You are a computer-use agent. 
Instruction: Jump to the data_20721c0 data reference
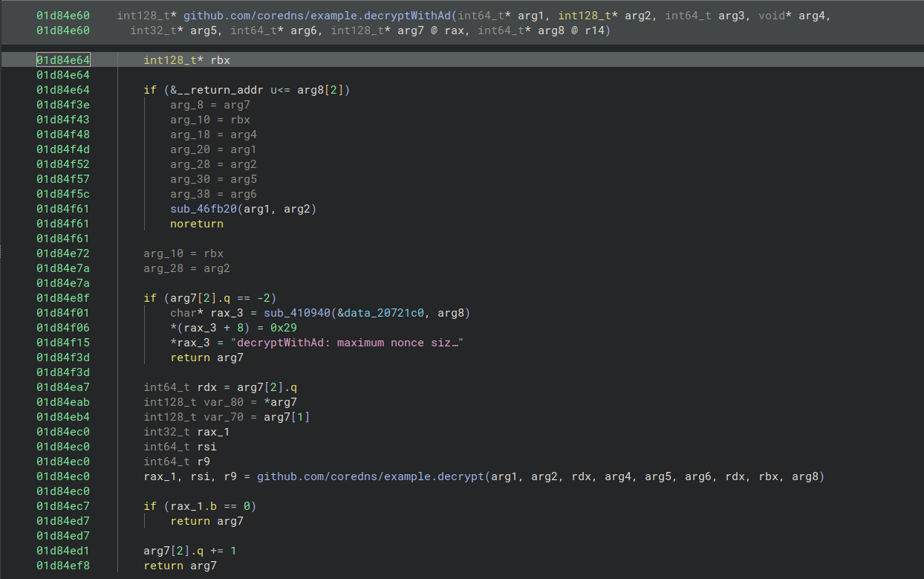(386, 313)
